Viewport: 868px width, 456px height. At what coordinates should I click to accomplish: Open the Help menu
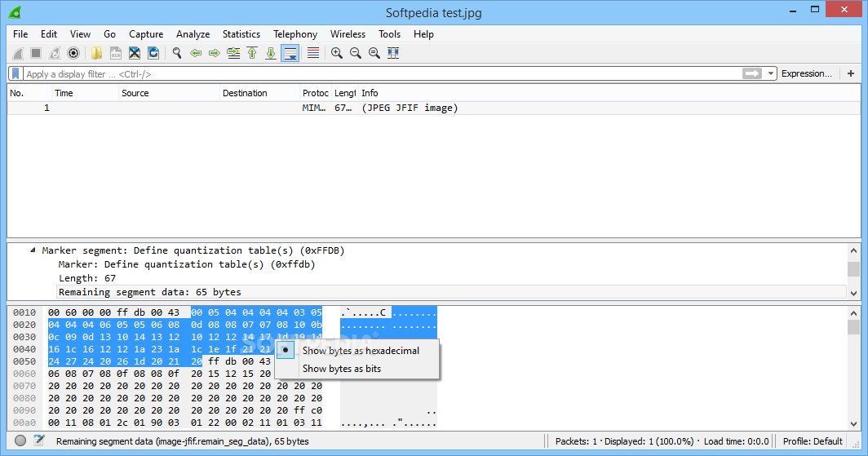click(x=423, y=34)
